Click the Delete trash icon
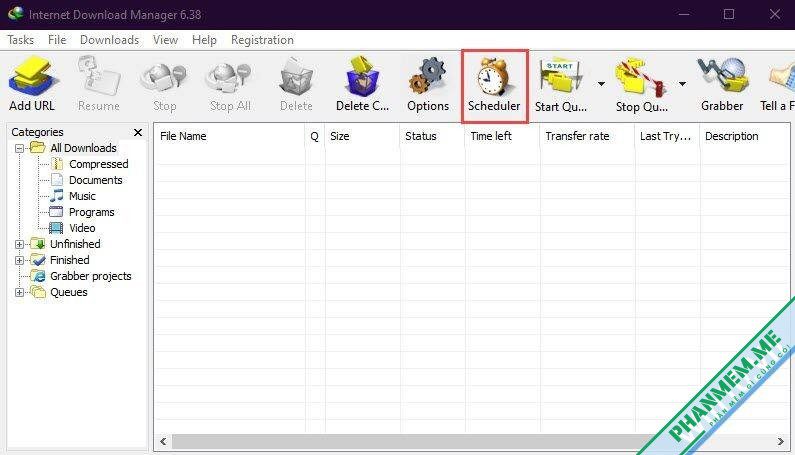Viewport: 795px width, 455px height. pyautogui.click(x=296, y=77)
